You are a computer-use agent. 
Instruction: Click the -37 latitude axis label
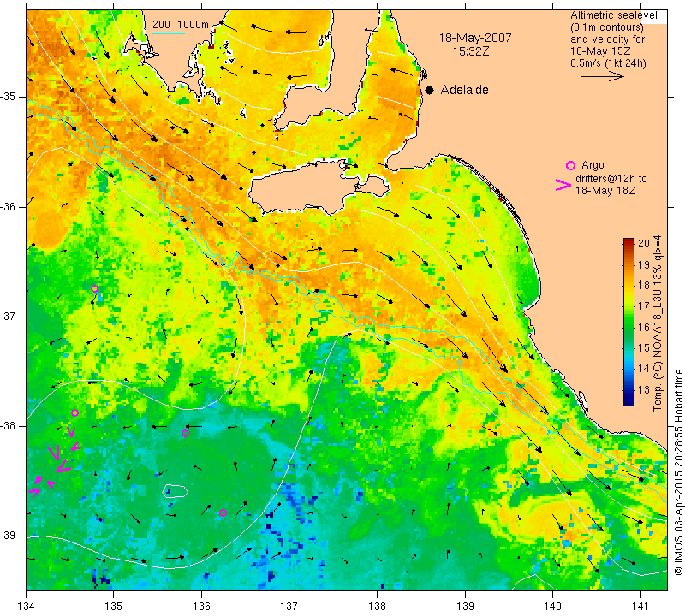(9, 316)
